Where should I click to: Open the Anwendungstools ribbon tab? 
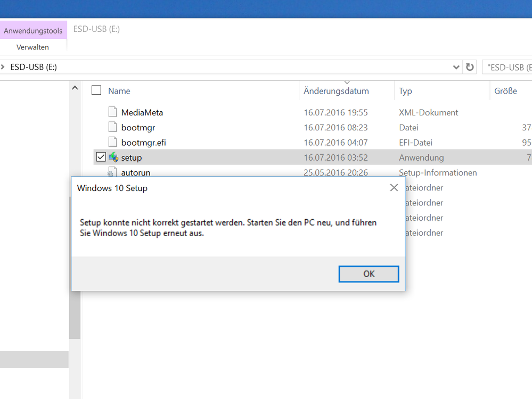click(33, 31)
